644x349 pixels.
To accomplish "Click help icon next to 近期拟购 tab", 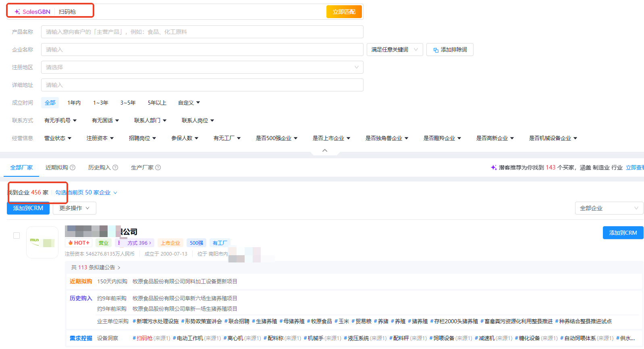I will [73, 167].
